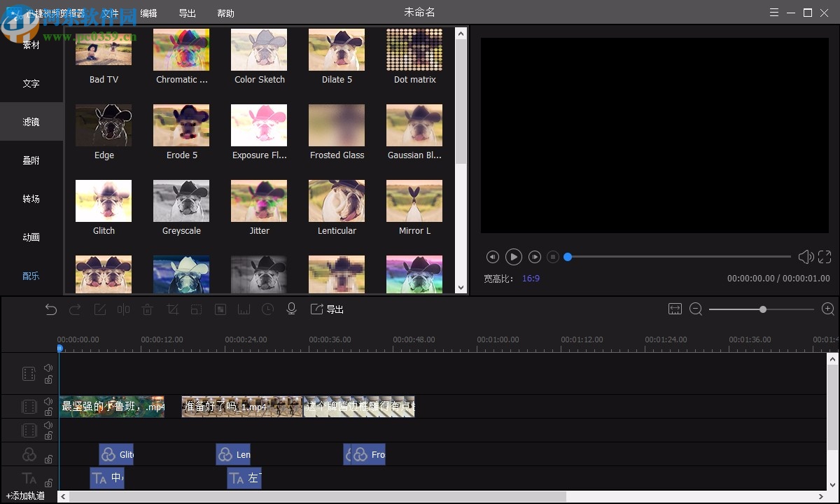The height and width of the screenshot is (504, 840).
Task: Open the 16:9 aspect ratio selector
Action: 531,279
